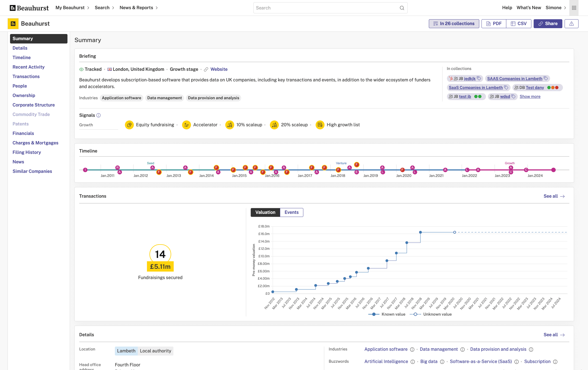Toggle Unknown value legend series
Screen dimensions: 588x370
[x=430, y=314]
